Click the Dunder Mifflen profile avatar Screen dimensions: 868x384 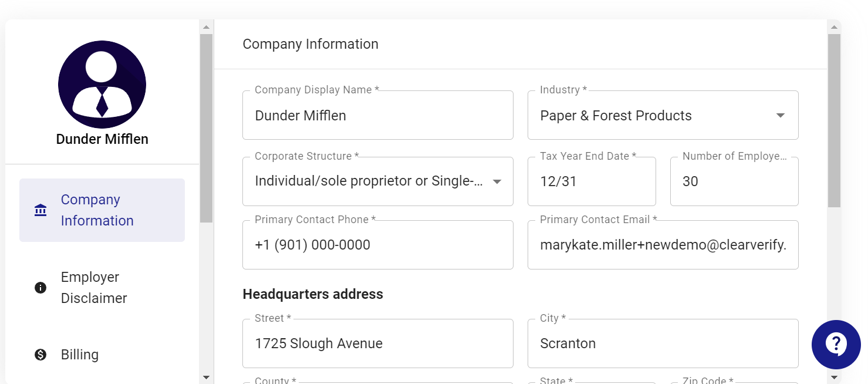click(x=102, y=85)
